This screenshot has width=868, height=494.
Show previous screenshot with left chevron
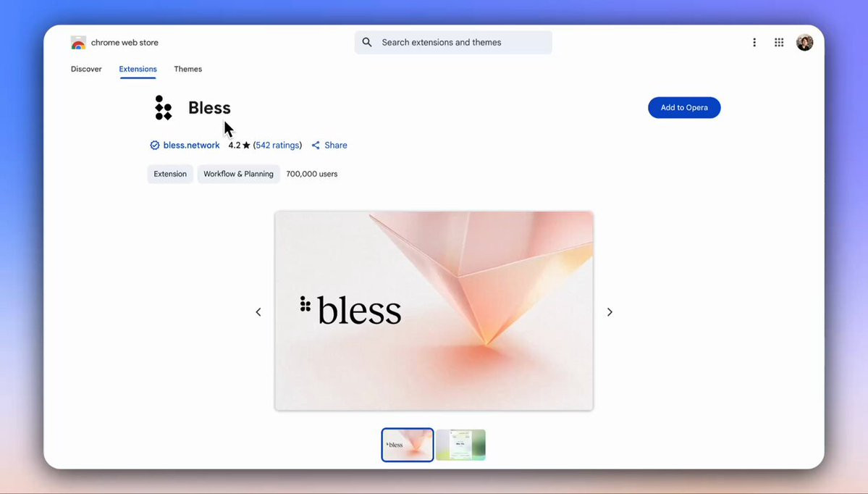click(x=258, y=312)
